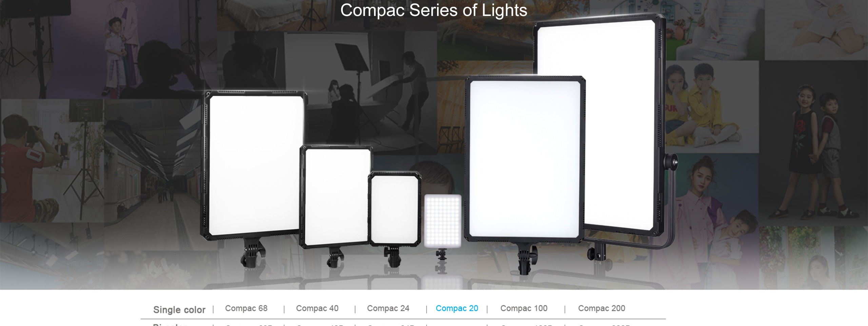Click the ball-head mount under the LED grid light
This screenshot has height=326, width=868.
[441, 255]
